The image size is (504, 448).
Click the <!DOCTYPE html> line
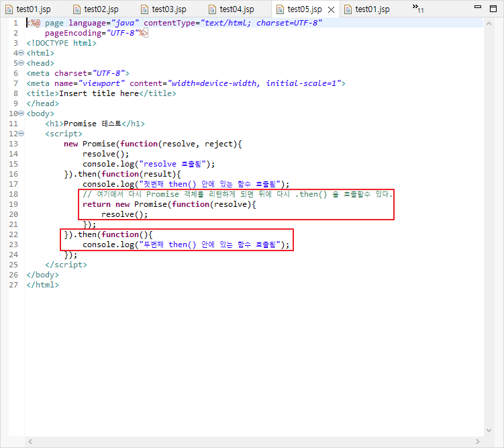61,43
